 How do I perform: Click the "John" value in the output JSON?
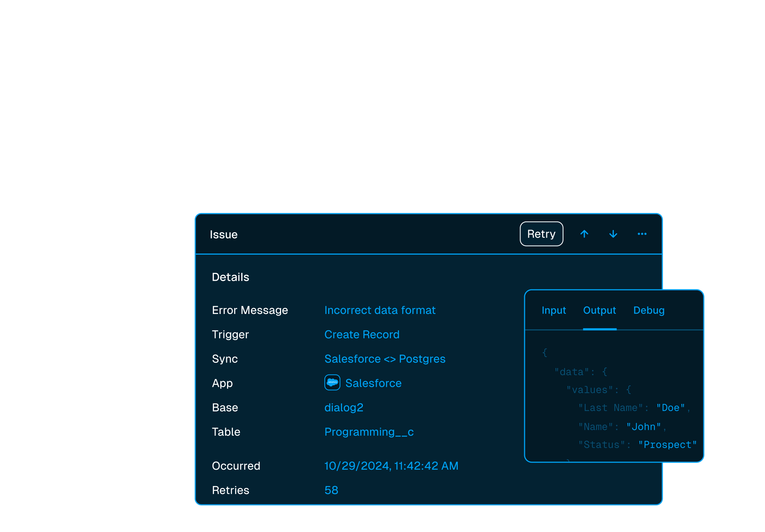[644, 427]
